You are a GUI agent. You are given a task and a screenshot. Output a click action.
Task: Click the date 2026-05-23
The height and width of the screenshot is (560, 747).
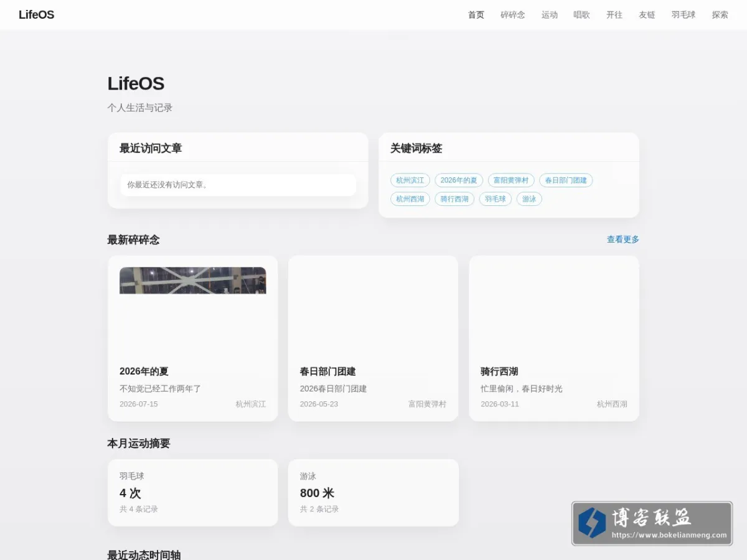point(319,404)
